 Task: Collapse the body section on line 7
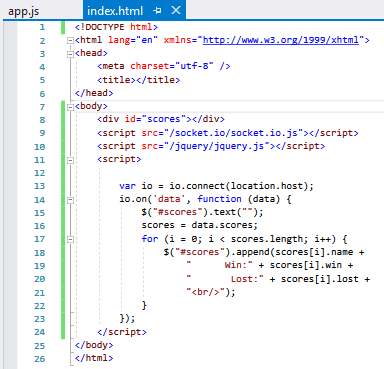tap(70, 107)
